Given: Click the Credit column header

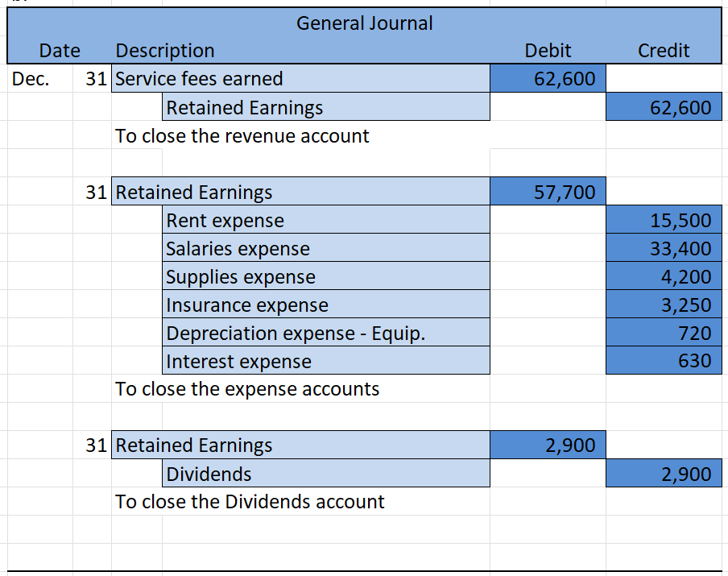Looking at the screenshot, I should [x=663, y=51].
